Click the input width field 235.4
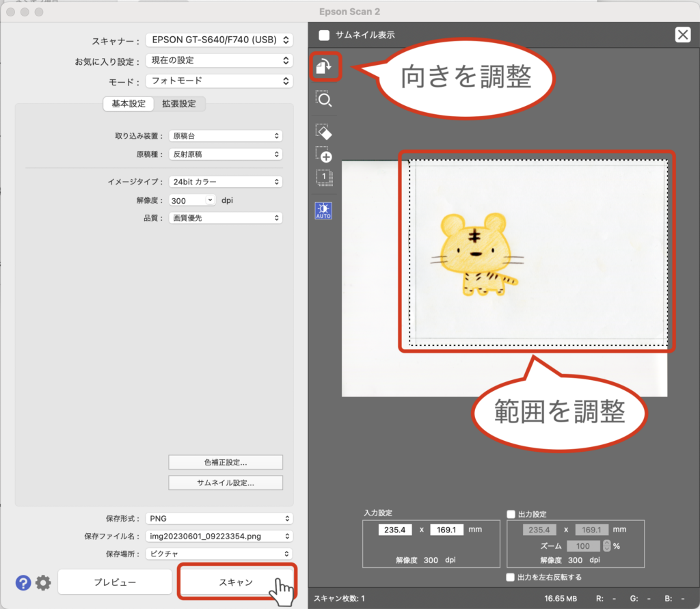700x609 pixels. point(396,529)
